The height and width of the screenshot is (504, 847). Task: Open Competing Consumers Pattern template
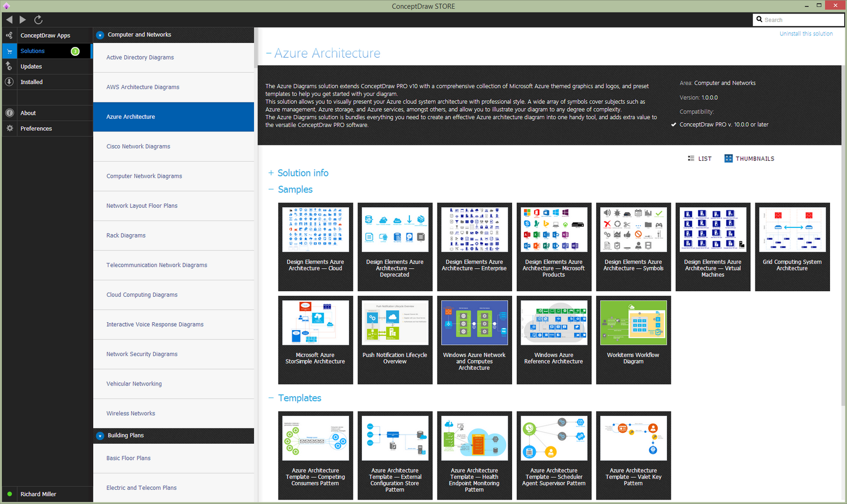coord(316,455)
